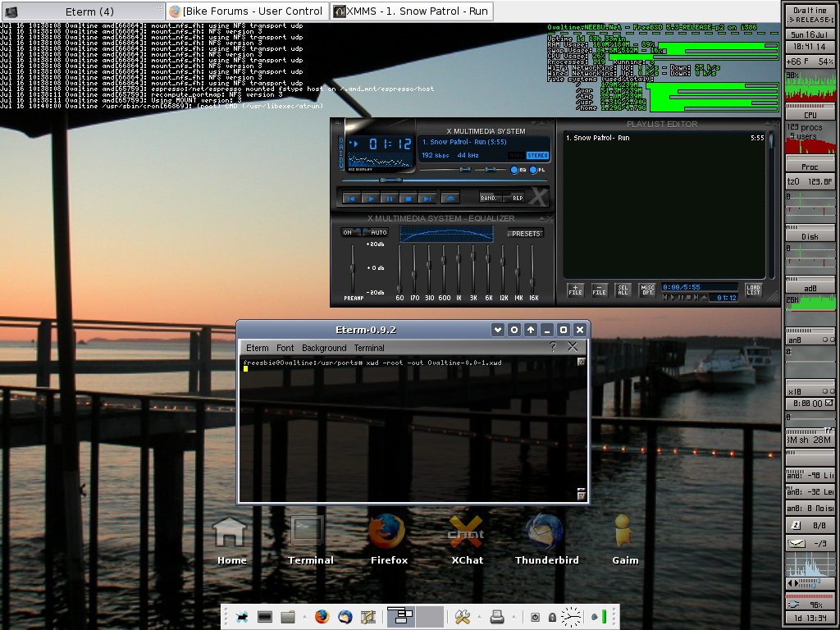Stop playback in XMMS
The width and height of the screenshot is (840, 630).
click(x=409, y=199)
